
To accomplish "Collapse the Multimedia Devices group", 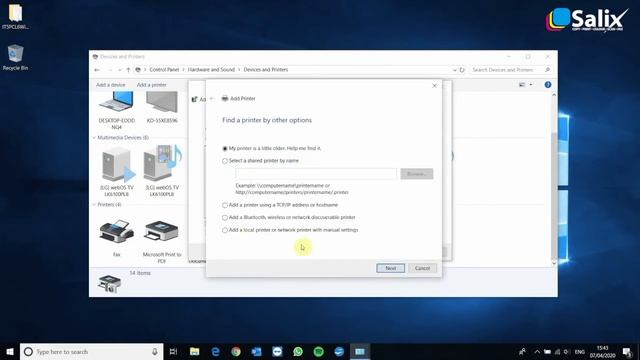I will pyautogui.click(x=94, y=138).
